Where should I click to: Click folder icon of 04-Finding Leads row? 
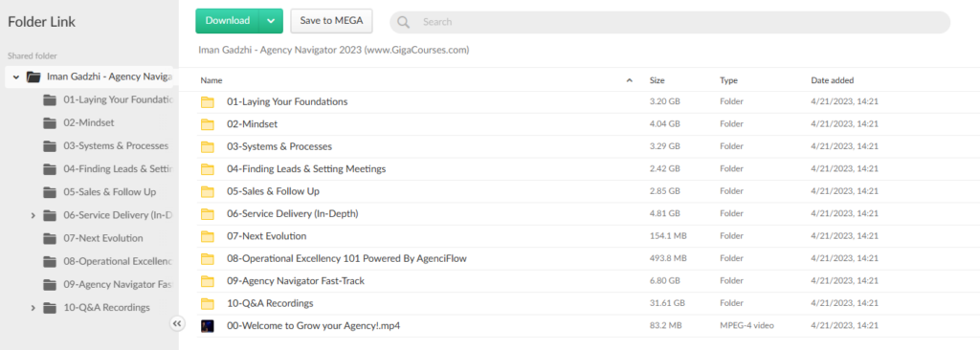(x=208, y=169)
